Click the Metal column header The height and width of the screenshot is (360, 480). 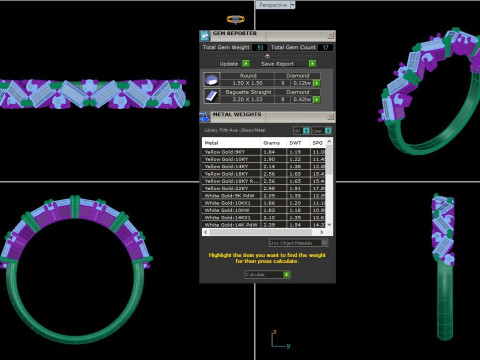tap(231, 143)
